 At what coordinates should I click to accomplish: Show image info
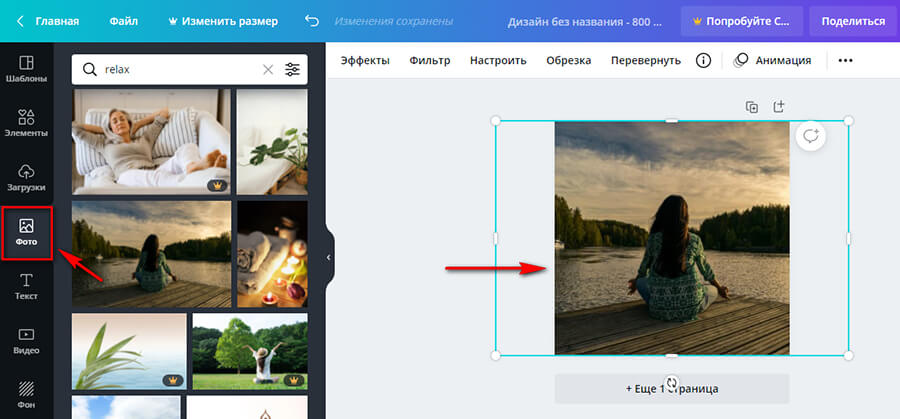click(703, 60)
